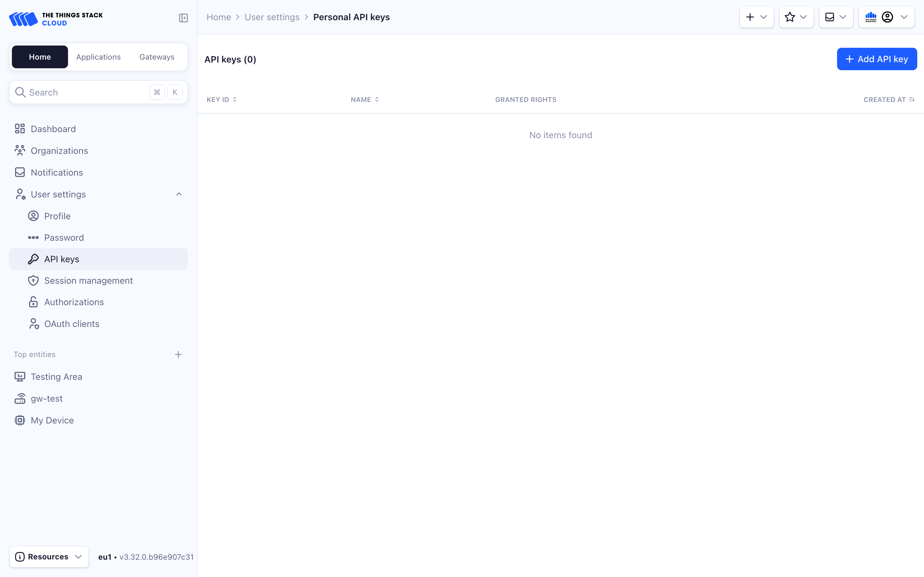Collapse the User settings section
The image size is (924, 577).
click(x=179, y=194)
